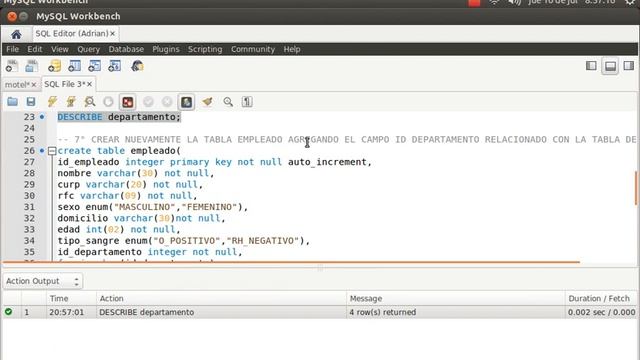Open the Plugins menu
This screenshot has width=640, height=360.
tap(166, 49)
